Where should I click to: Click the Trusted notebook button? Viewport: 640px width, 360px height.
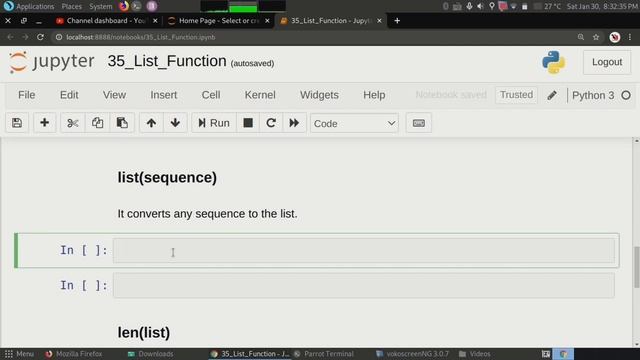coord(516,95)
